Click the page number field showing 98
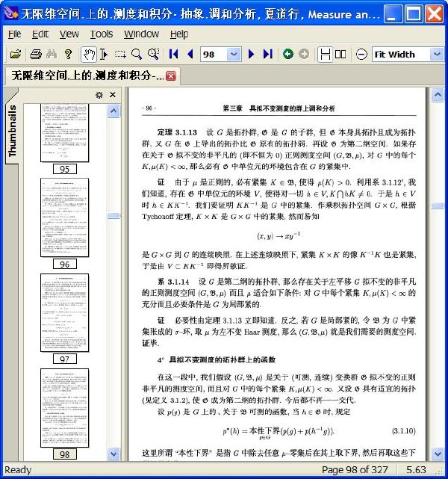 [214, 55]
